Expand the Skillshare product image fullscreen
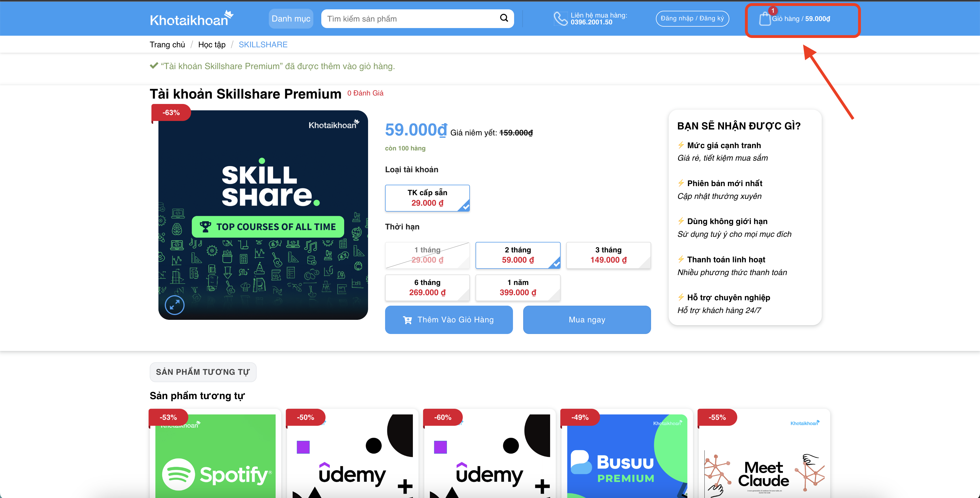The image size is (980, 498). click(x=175, y=305)
